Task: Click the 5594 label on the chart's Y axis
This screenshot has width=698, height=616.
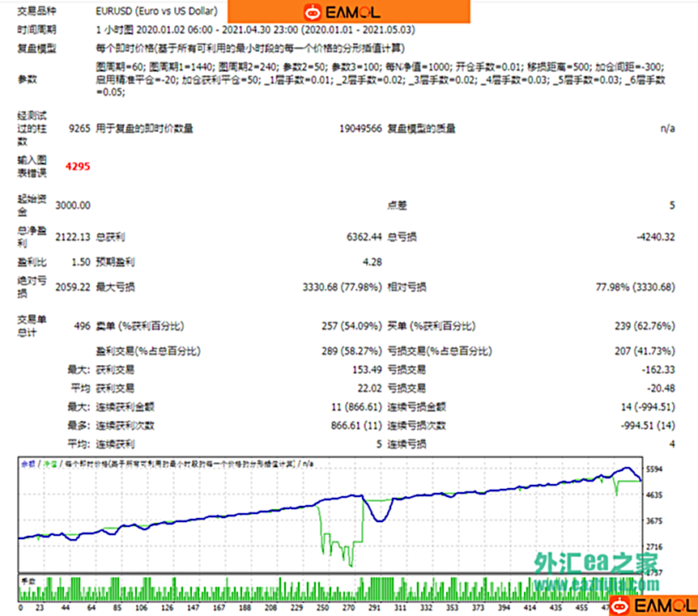Action: (x=654, y=469)
